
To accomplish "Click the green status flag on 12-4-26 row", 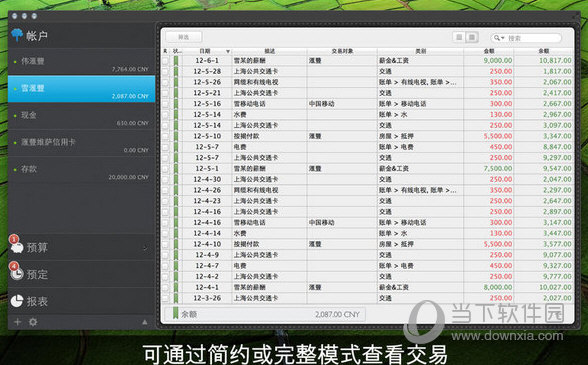I will tap(176, 190).
